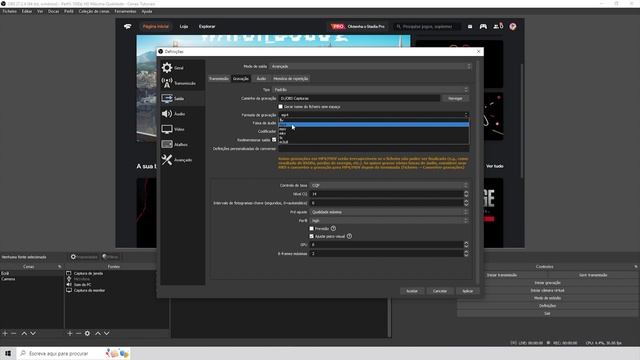Select the highlighted format option in list
This screenshot has height=360, width=640.
[373, 124]
